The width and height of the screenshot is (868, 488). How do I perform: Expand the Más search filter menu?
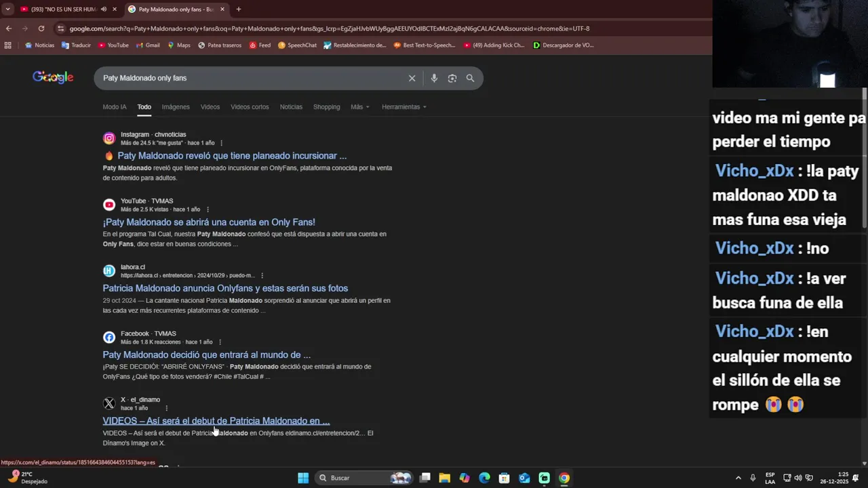coord(359,107)
